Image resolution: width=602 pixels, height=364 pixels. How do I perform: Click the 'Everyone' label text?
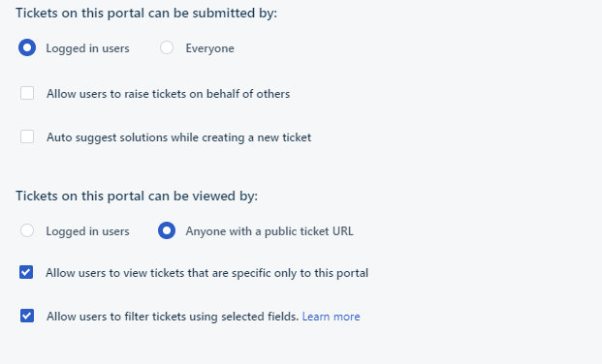point(209,48)
